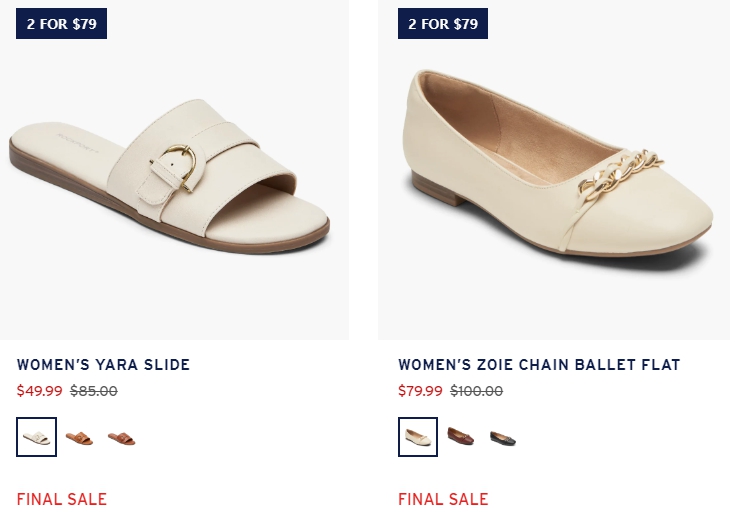The height and width of the screenshot is (516, 735).
Task: Open the Women's Zoie Chain Ballet Flat link
Action: [x=539, y=365]
